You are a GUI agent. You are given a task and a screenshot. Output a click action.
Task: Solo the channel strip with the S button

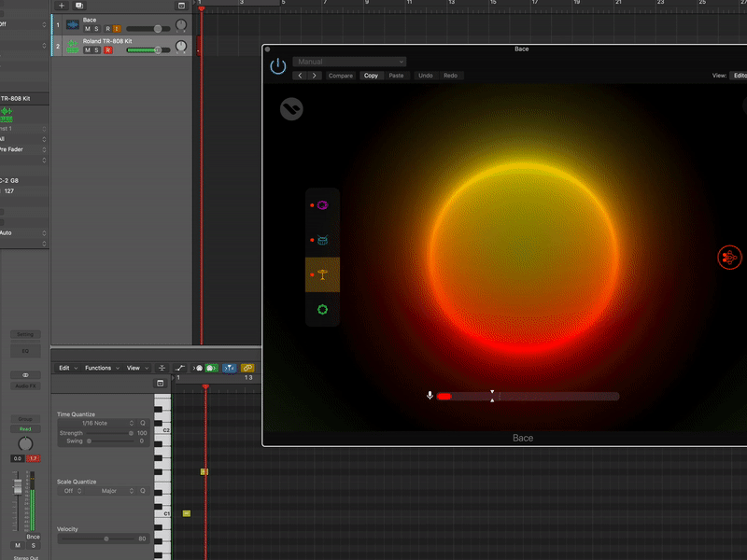point(33,545)
